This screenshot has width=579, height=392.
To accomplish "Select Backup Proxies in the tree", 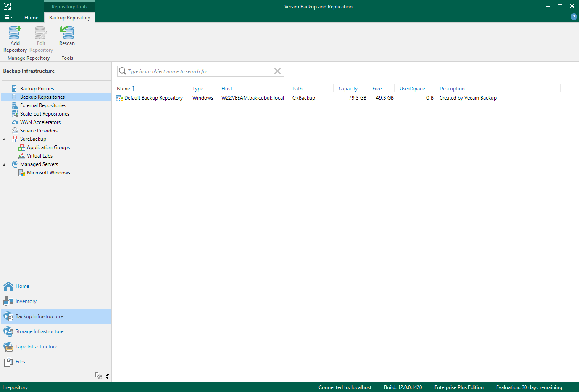I will [37, 89].
